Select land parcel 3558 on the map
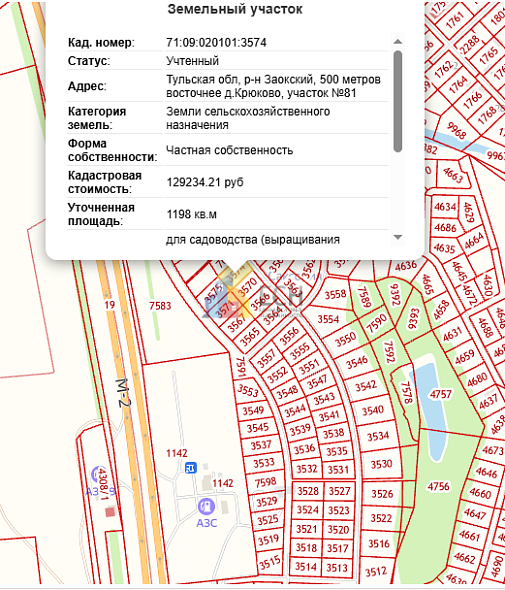Viewport: 505px width, 590px height. [335, 294]
